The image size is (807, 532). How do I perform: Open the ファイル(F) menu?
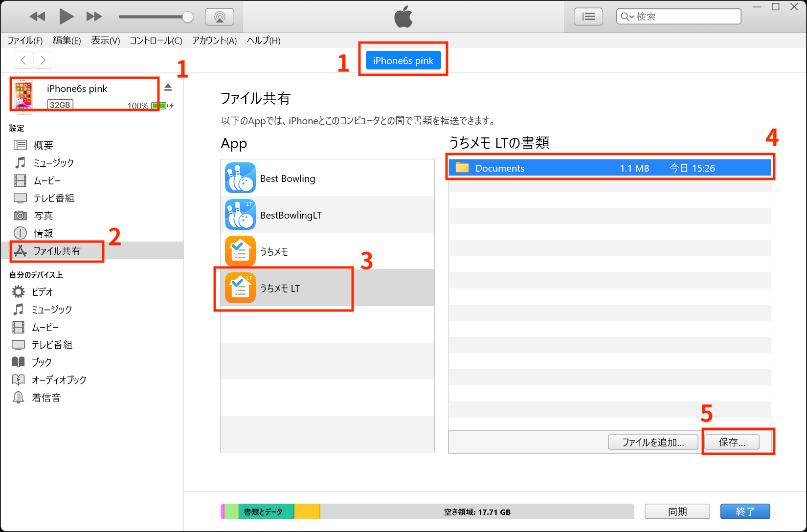coord(25,41)
